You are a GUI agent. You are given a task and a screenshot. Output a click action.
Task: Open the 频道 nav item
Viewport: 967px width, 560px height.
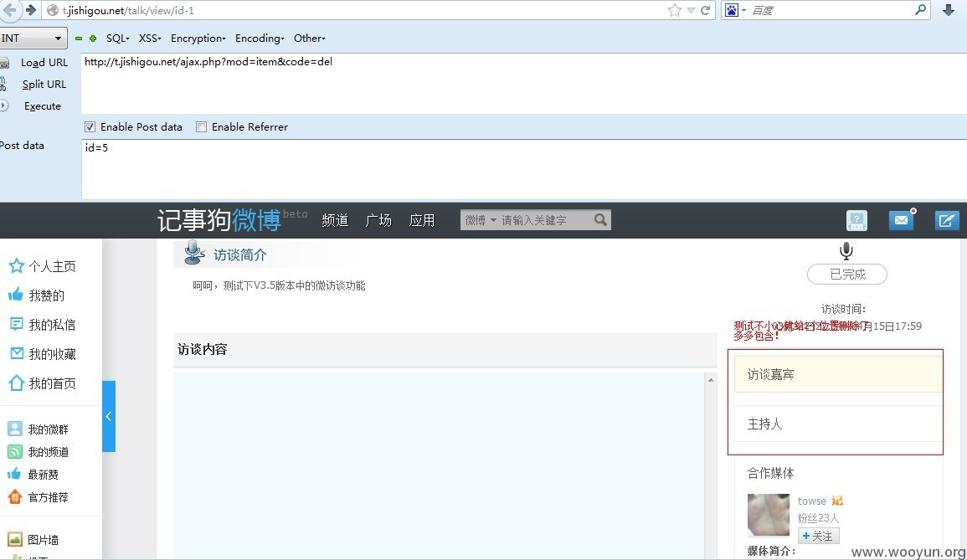pos(335,220)
